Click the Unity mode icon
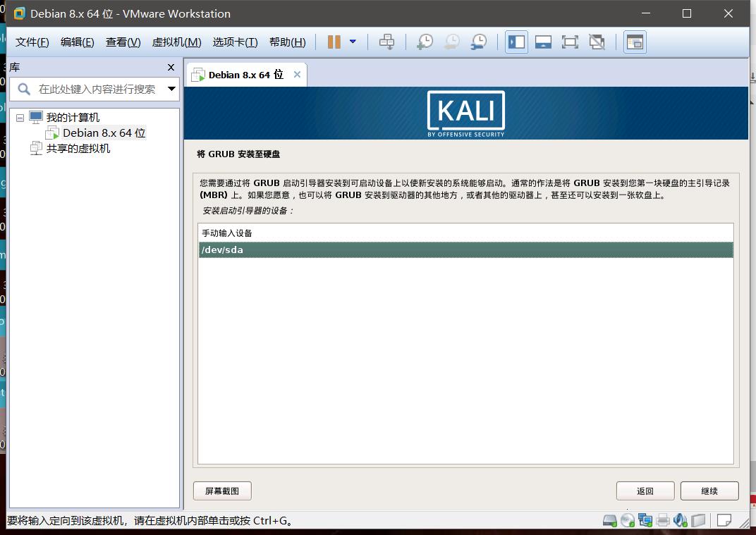This screenshot has height=535, width=756. [x=597, y=42]
